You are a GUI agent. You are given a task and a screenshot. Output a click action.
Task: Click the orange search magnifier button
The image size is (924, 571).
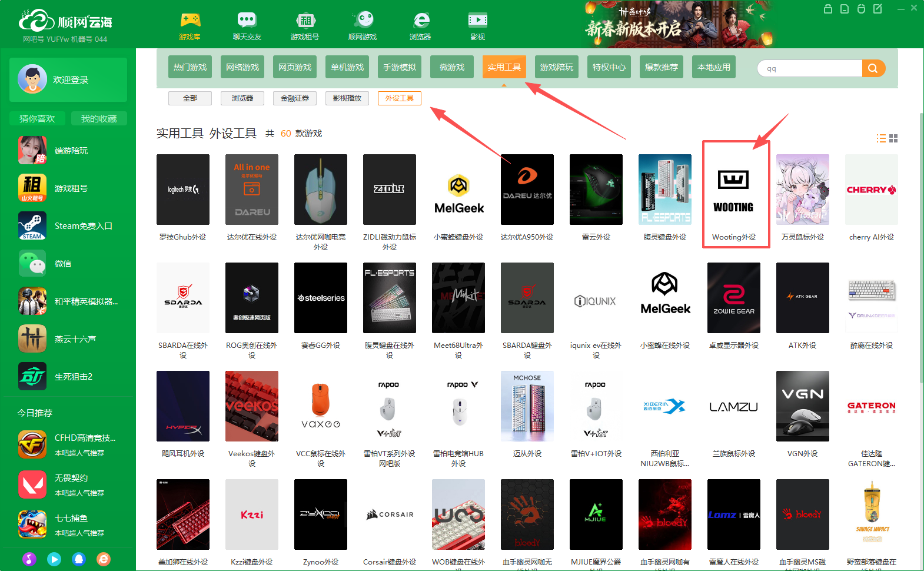click(873, 68)
